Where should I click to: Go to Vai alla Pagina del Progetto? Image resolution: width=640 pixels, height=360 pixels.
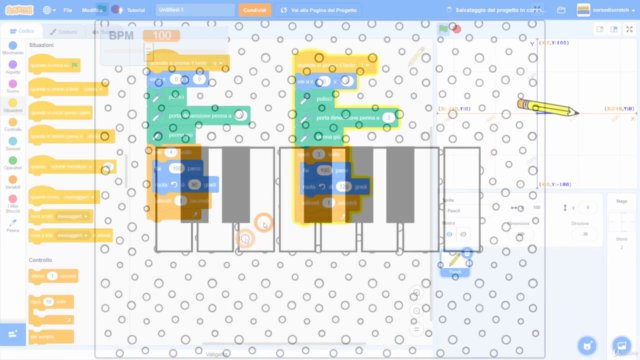coord(319,10)
